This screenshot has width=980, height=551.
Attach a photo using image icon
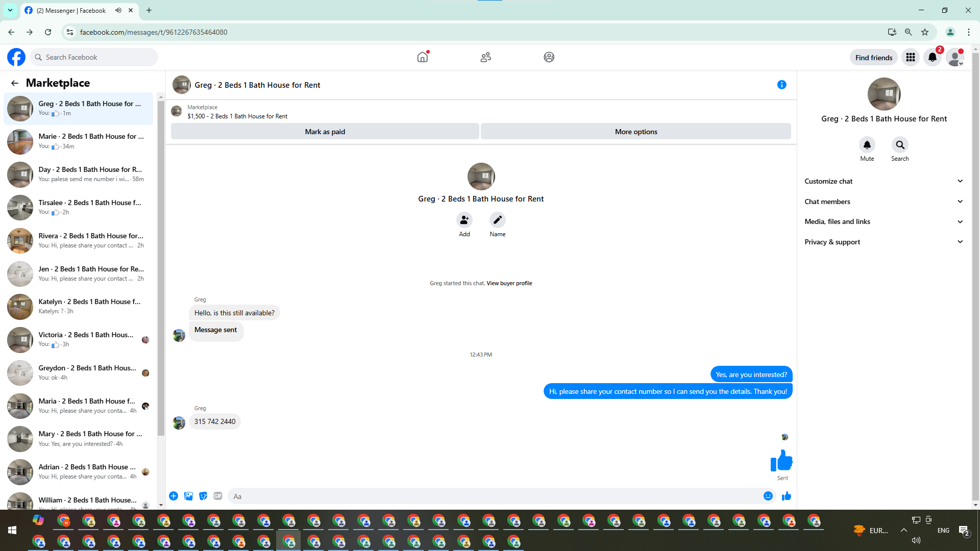point(188,496)
